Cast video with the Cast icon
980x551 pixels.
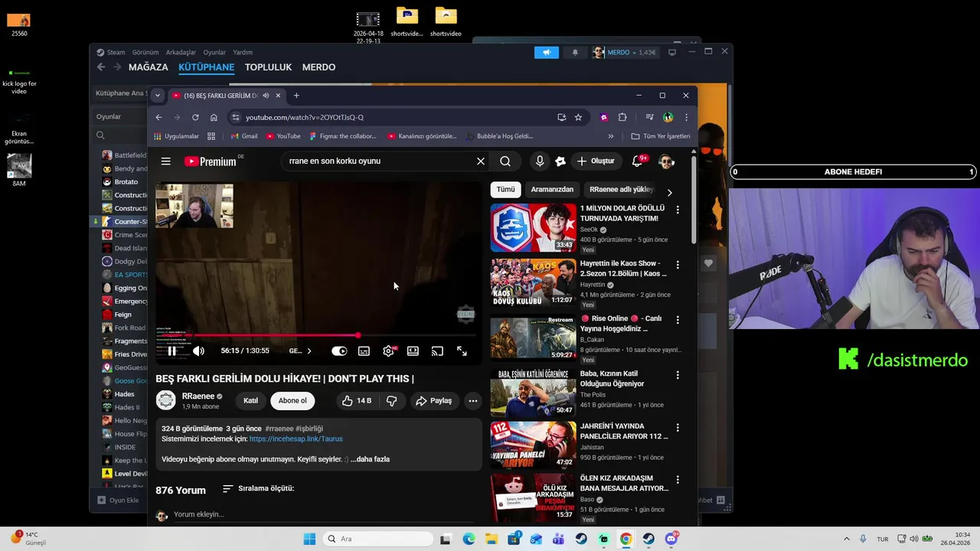[x=437, y=351]
